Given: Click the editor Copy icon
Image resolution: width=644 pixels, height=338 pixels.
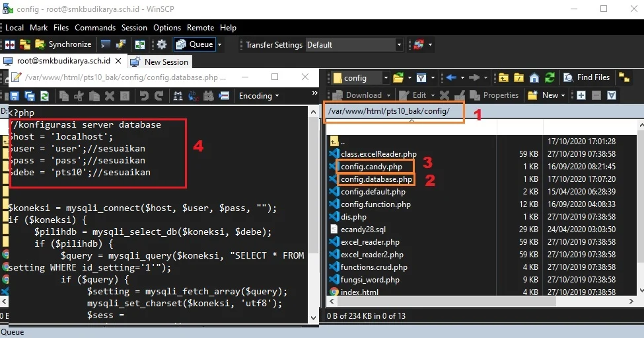Looking at the screenshot, I should [63, 96].
